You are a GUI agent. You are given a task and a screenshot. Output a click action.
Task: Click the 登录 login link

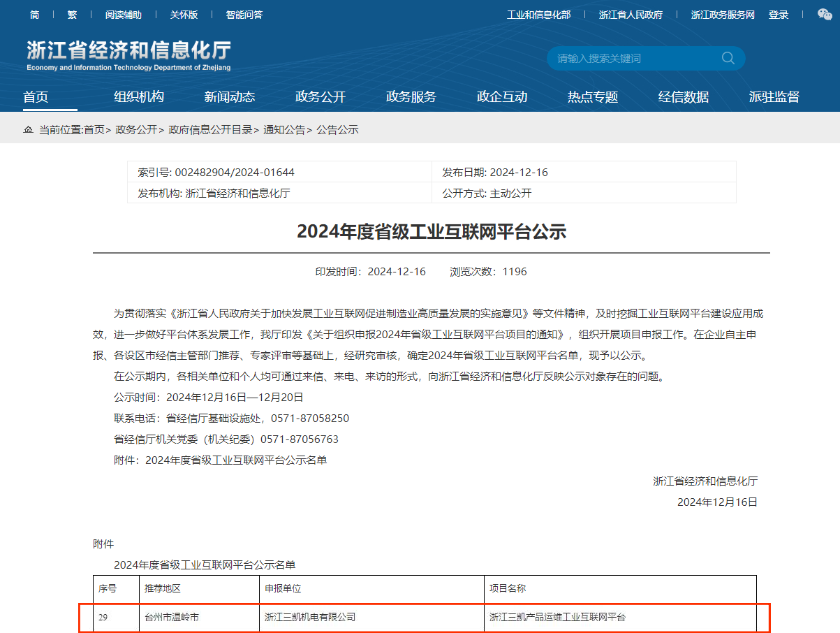779,15
